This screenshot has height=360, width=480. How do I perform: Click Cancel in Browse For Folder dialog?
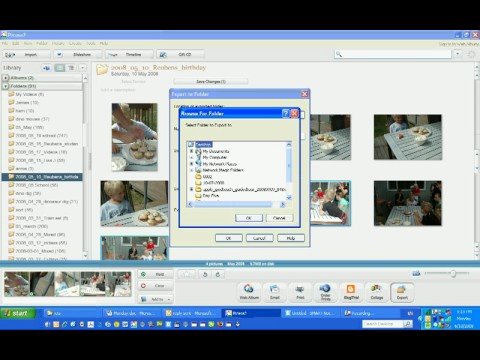279,218
